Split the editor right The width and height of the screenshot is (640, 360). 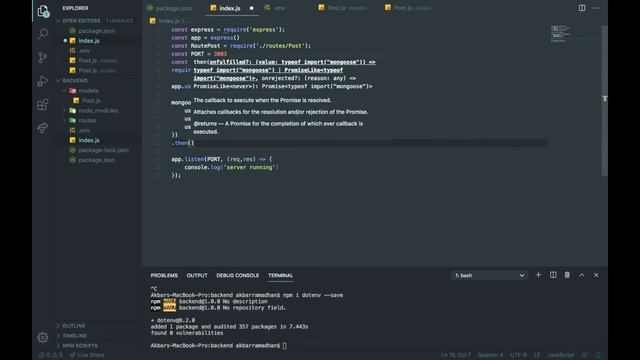[x=582, y=8]
